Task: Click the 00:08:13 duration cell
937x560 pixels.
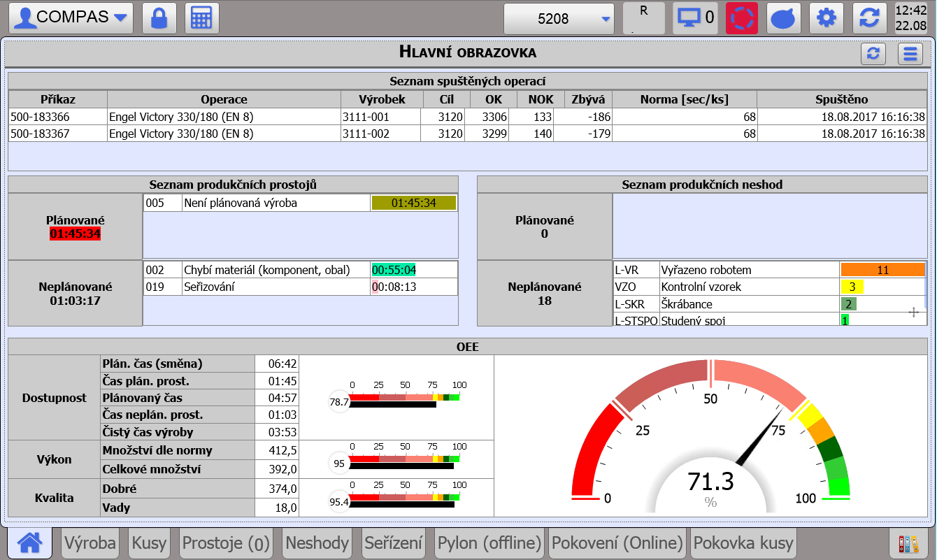Action: 414,287
